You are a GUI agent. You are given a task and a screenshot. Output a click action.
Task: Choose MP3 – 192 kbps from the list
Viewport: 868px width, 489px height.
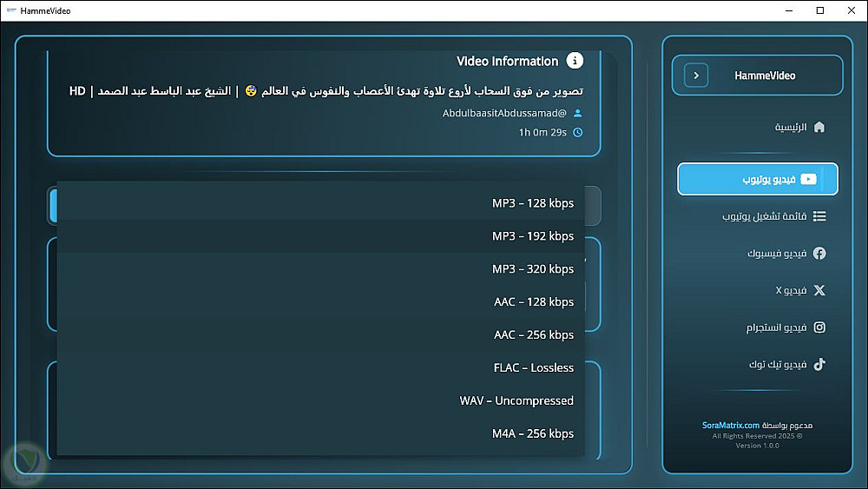320,236
